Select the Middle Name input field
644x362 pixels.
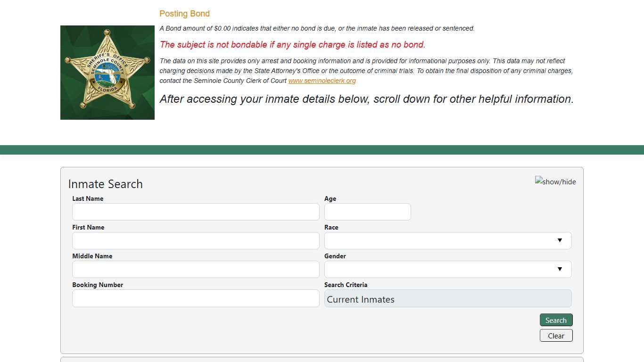point(196,269)
